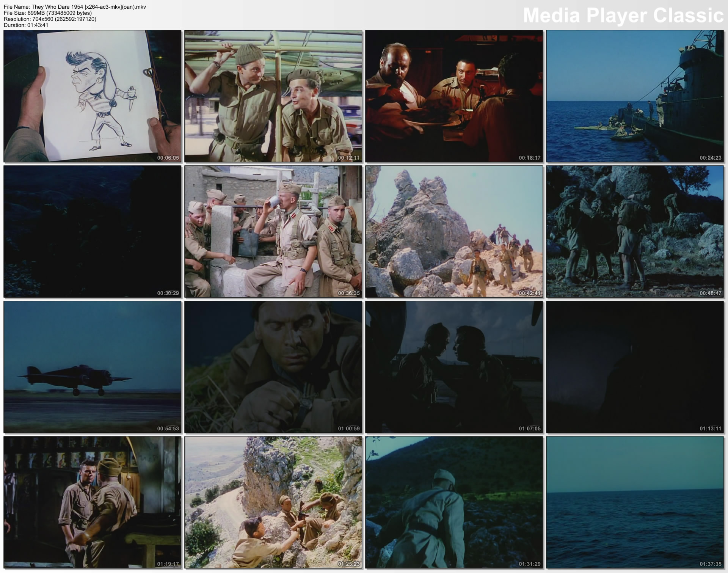Open the close-up face thumbnail at 01:00:59
728x573 pixels.
point(273,367)
